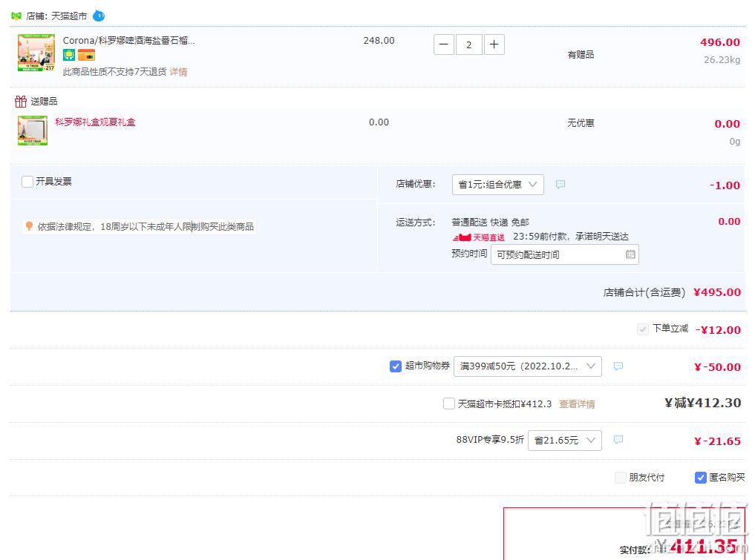This screenshot has width=755, height=560.
Task: Click the store total ¥495.00
Action: 717,292
